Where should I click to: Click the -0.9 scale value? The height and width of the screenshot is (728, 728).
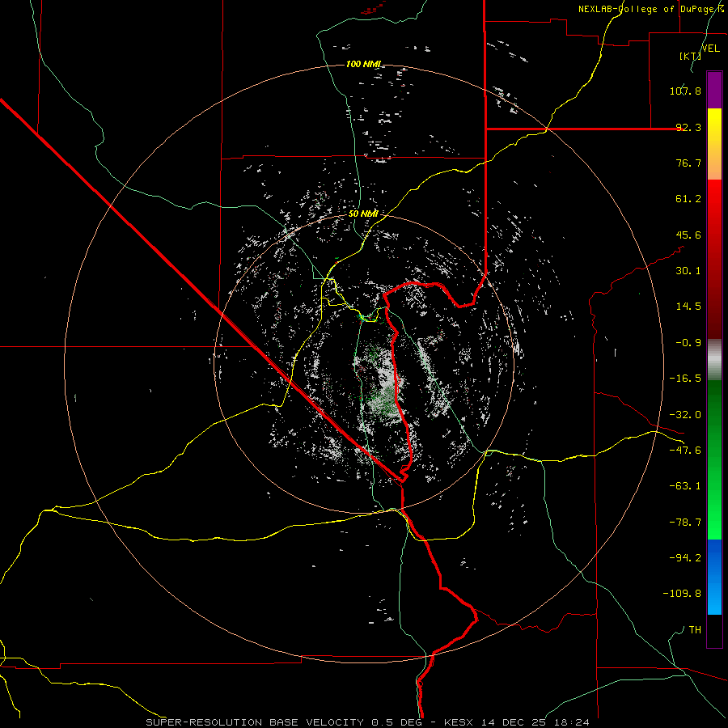(x=688, y=343)
